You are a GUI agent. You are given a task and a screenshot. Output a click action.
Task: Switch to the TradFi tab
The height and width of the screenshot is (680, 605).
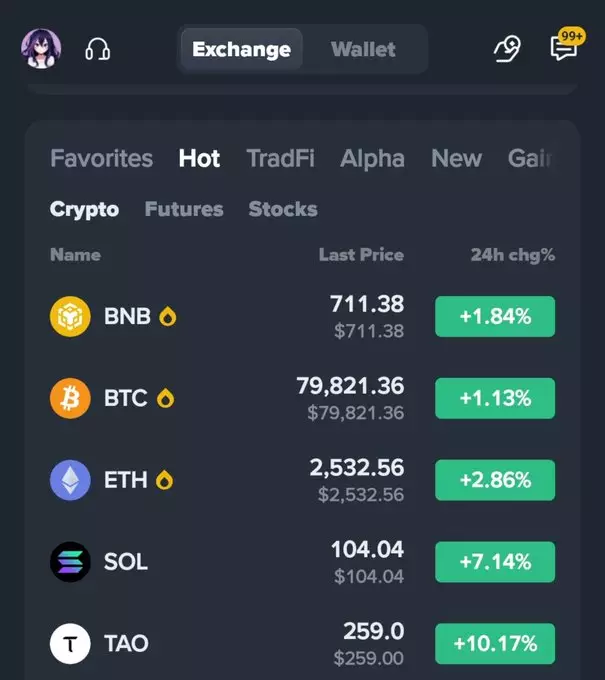(x=281, y=158)
